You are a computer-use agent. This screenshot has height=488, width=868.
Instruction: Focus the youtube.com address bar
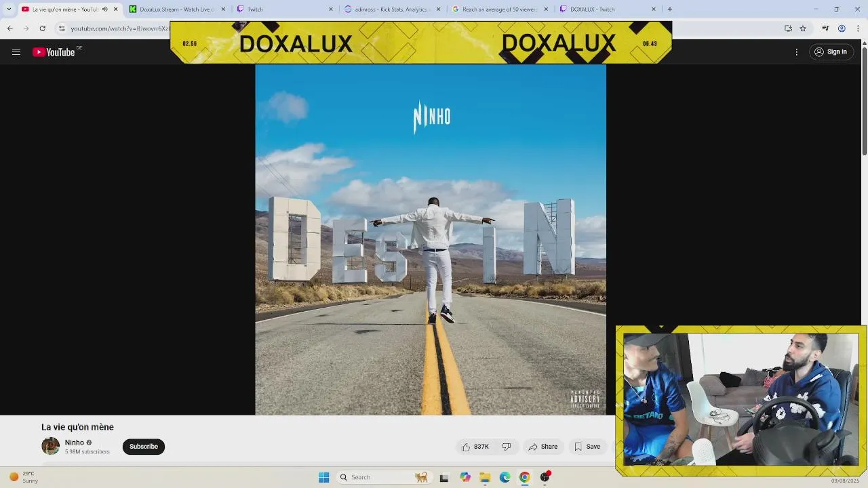coord(119,28)
